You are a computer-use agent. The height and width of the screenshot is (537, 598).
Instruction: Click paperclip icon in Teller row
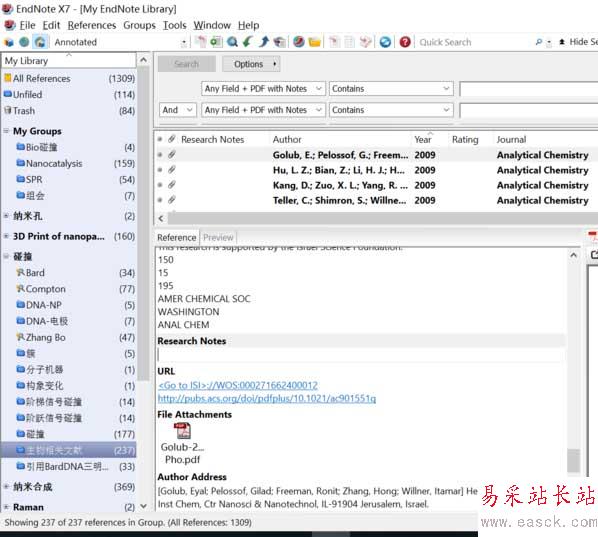(172, 200)
